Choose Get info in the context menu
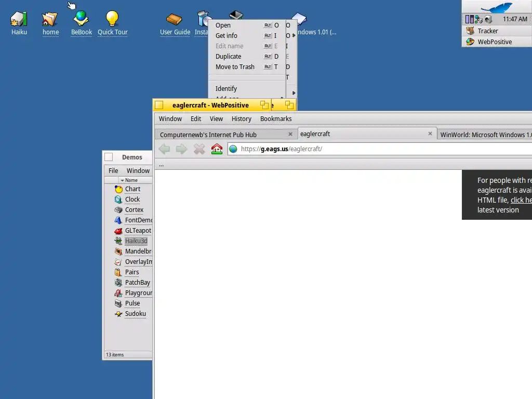Viewport: 532px width, 399px height. pos(247,36)
